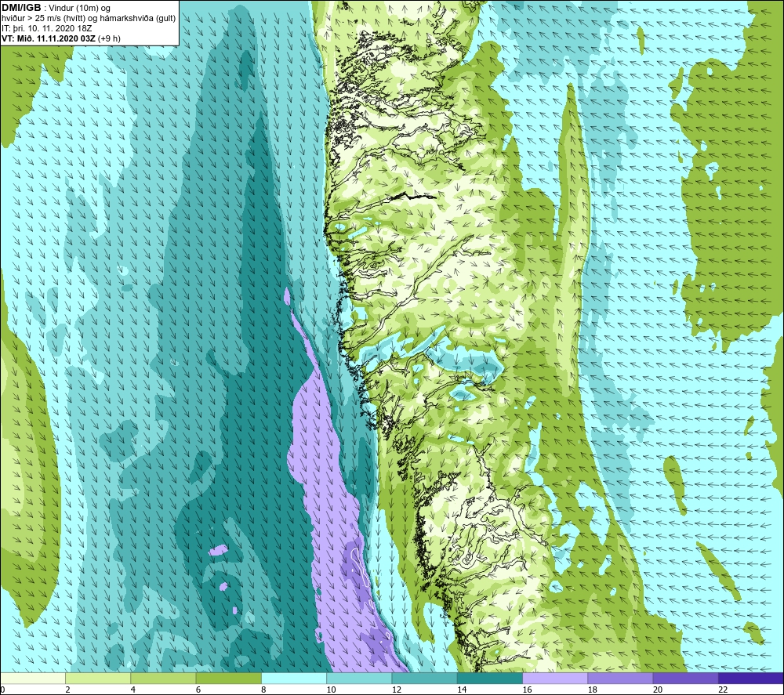Screen dimensions: 784x695
Task: Click the scale label "10"
Action: coord(331,690)
